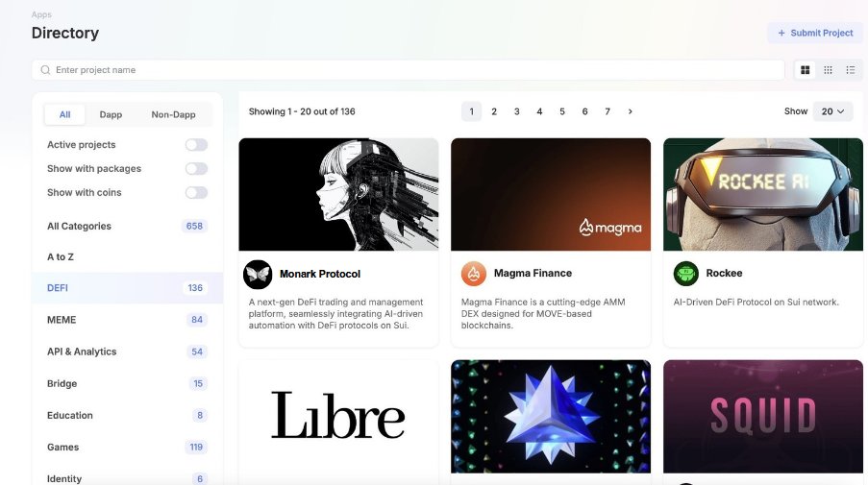The image size is (868, 485).
Task: Click the Monark Protocol butterfly logo
Action: click(x=258, y=275)
